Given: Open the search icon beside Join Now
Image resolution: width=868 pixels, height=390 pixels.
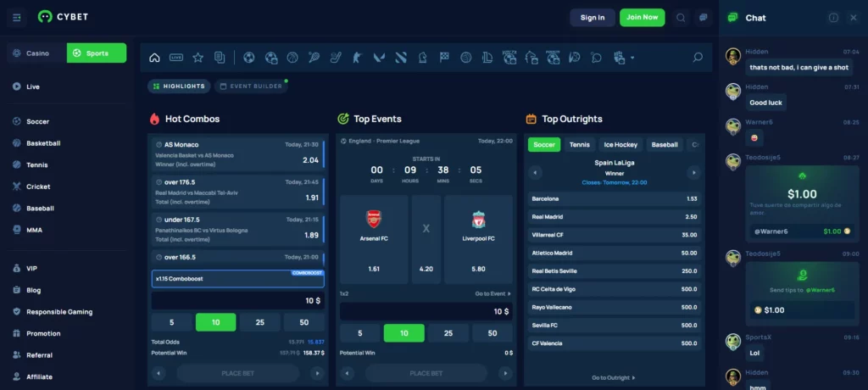Looking at the screenshot, I should pyautogui.click(x=681, y=18).
